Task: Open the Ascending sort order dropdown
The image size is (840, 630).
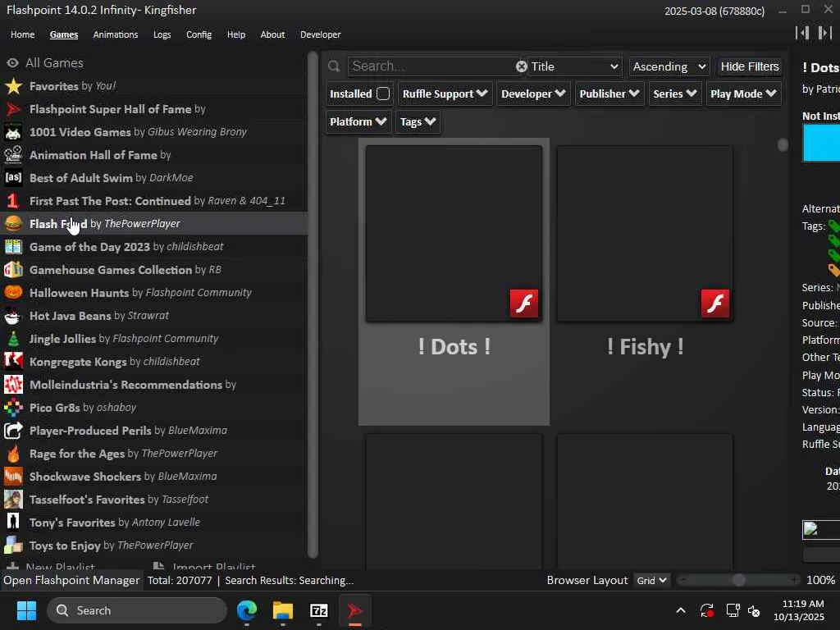Action: click(669, 66)
